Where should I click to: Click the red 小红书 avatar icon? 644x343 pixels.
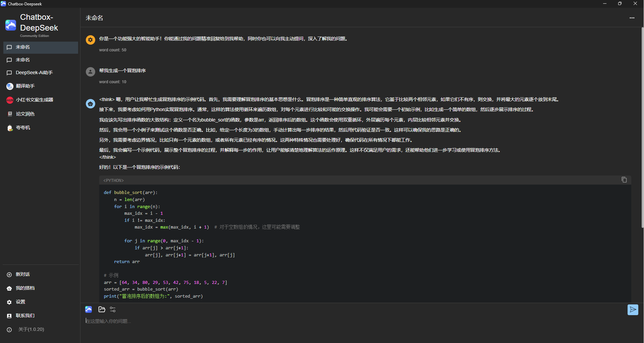10,100
